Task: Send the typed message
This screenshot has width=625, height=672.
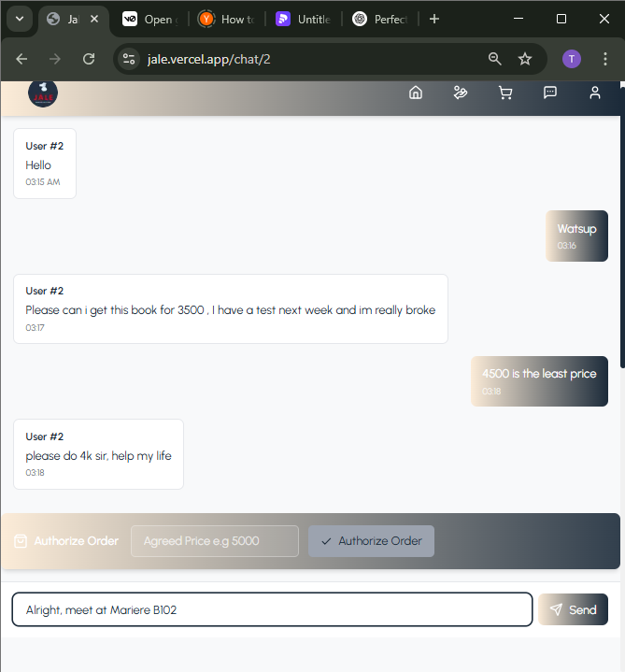Action: point(574,609)
